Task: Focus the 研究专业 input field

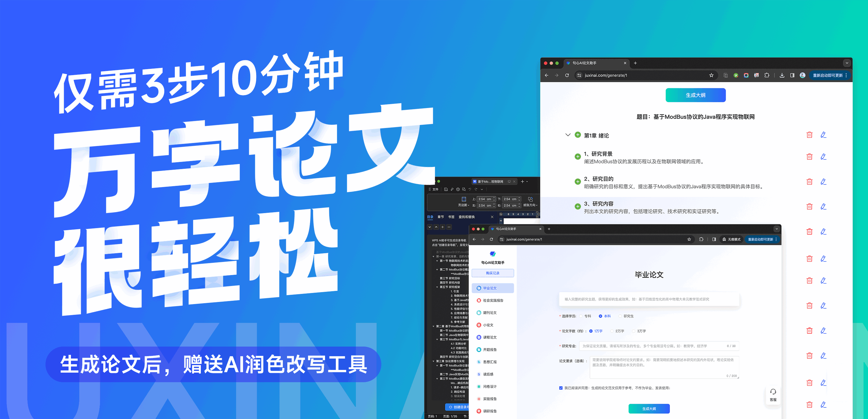Action: [x=659, y=346]
